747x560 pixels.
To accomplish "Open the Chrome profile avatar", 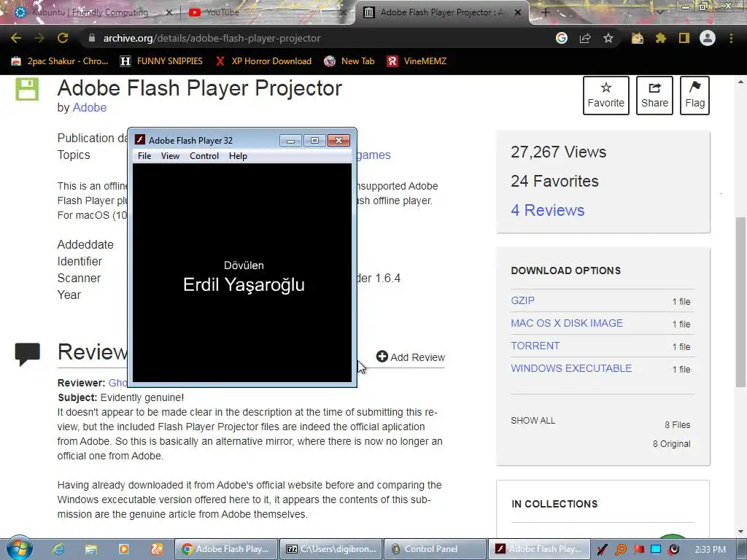I will 708,38.
